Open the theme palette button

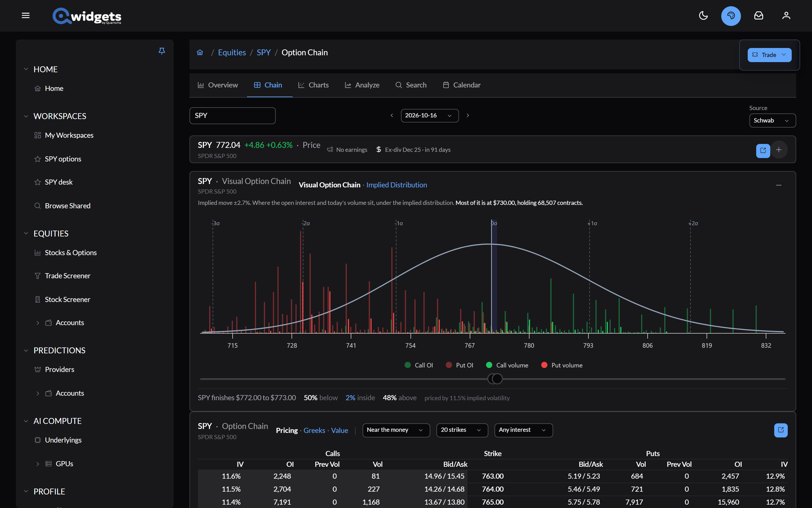(x=731, y=16)
